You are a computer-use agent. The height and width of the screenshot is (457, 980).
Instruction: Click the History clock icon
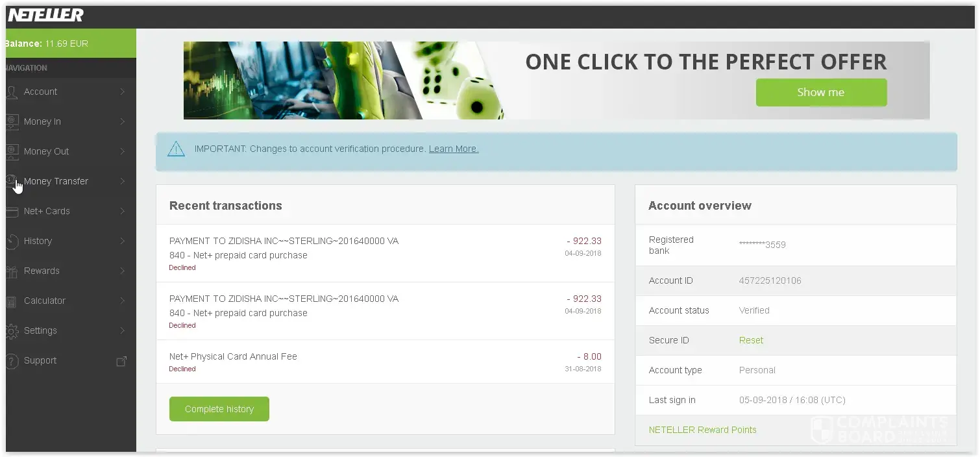pyautogui.click(x=12, y=241)
